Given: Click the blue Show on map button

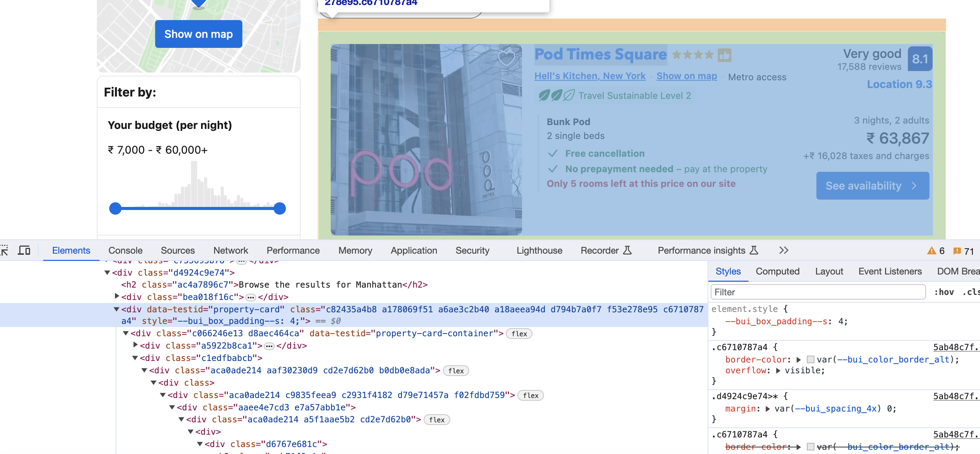Looking at the screenshot, I should point(199,34).
